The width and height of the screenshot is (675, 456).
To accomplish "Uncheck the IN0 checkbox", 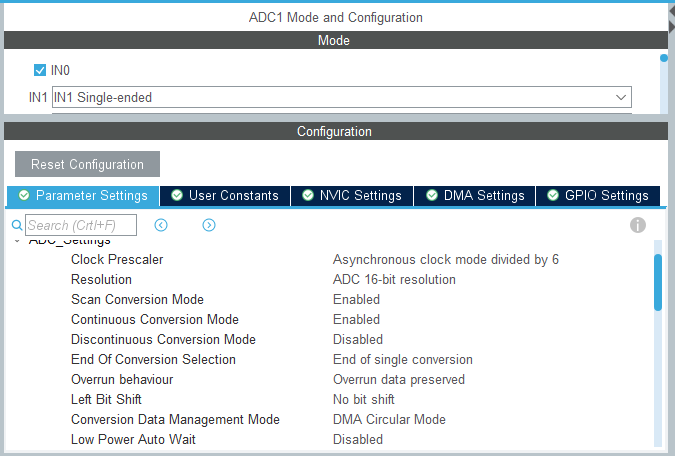I will 40,70.
